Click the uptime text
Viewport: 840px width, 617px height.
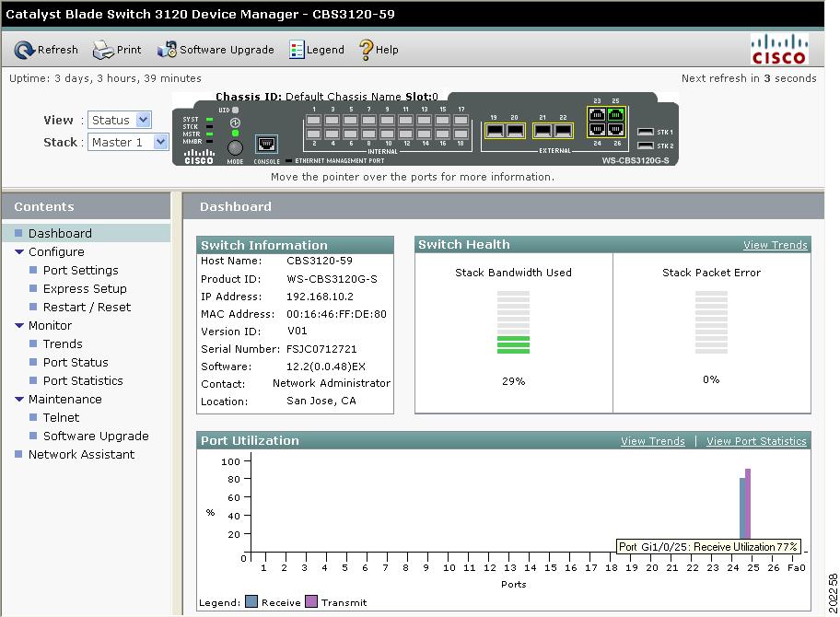click(105, 78)
